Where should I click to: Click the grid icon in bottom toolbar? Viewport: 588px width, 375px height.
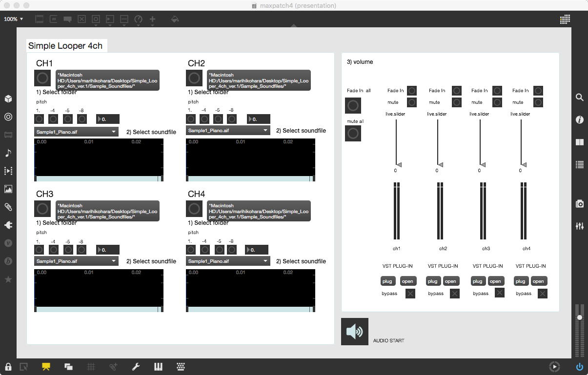(91, 367)
